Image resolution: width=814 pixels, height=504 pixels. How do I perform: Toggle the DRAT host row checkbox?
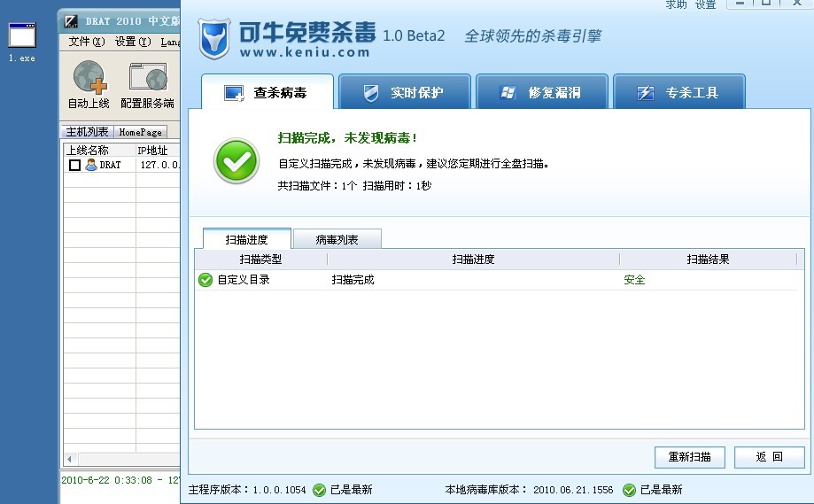pos(74,165)
